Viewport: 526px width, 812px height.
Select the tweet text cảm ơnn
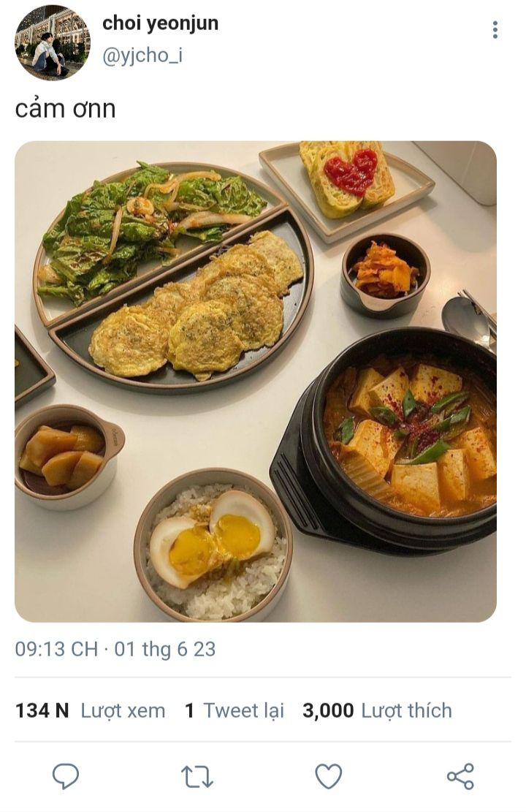pos(65,109)
